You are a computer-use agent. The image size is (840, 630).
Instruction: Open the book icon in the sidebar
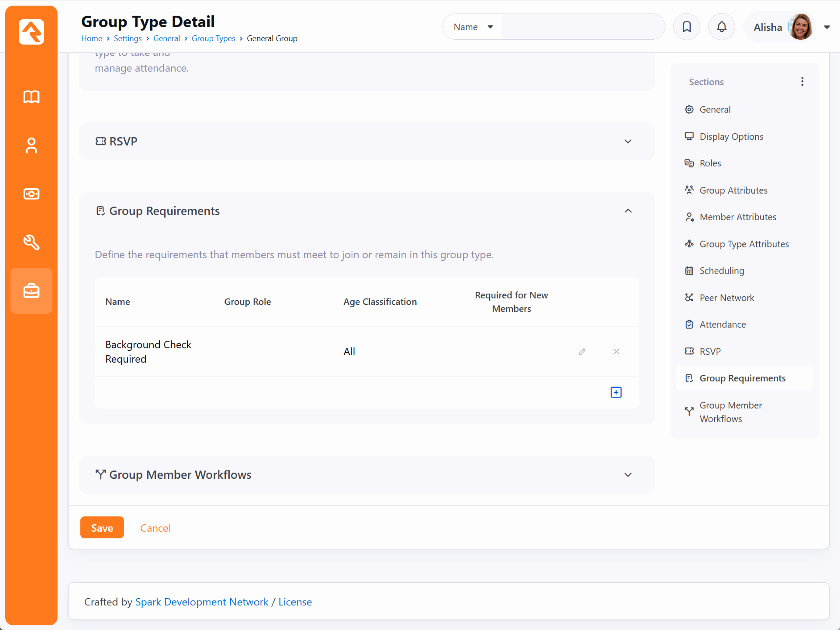31,97
